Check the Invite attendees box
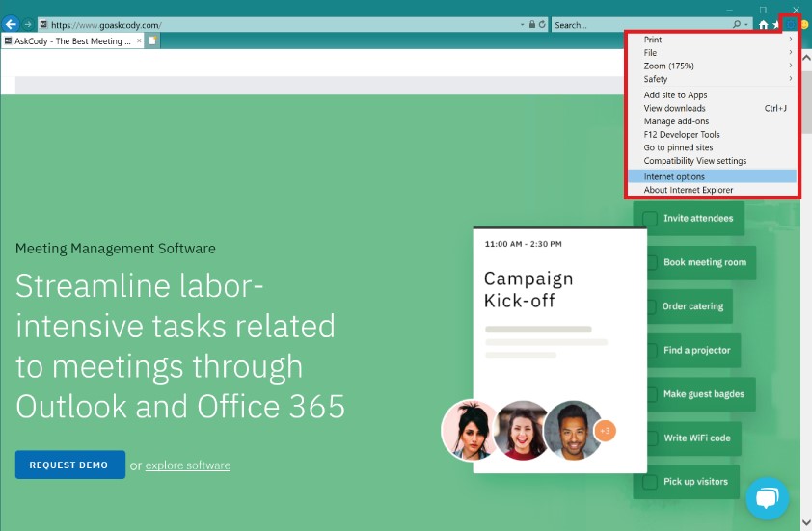 click(649, 219)
